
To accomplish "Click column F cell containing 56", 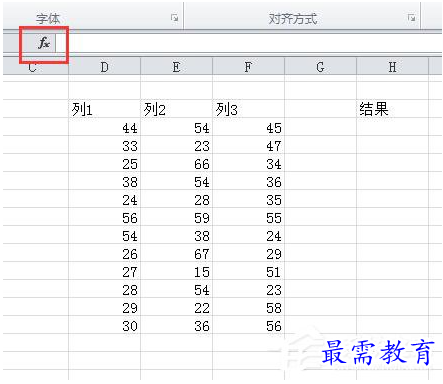I will (249, 325).
